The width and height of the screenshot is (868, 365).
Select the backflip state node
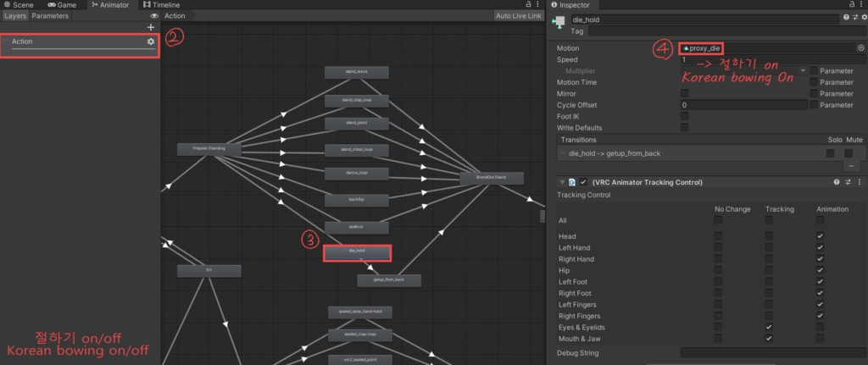[x=357, y=200]
